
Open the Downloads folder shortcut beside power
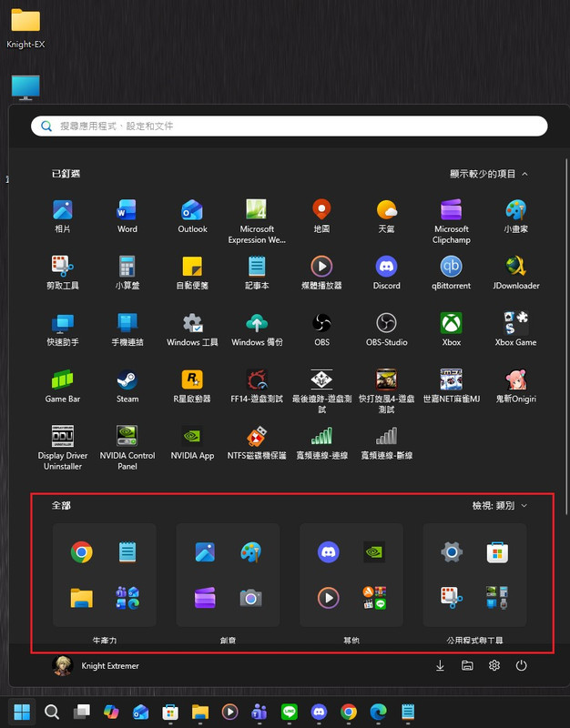(440, 666)
